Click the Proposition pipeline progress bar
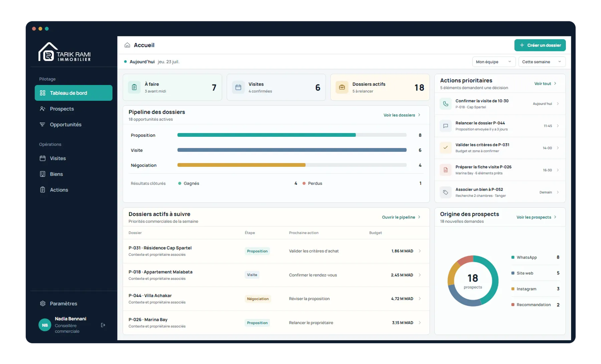Viewport: 601px width, 364px height. [292, 135]
